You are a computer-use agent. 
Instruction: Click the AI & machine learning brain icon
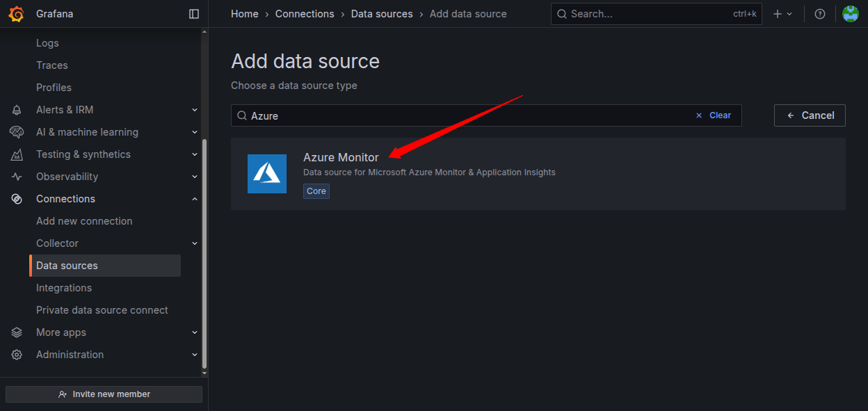click(x=17, y=132)
